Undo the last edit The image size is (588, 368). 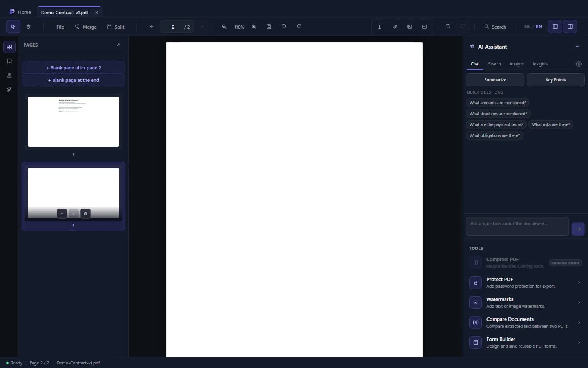coord(448,27)
